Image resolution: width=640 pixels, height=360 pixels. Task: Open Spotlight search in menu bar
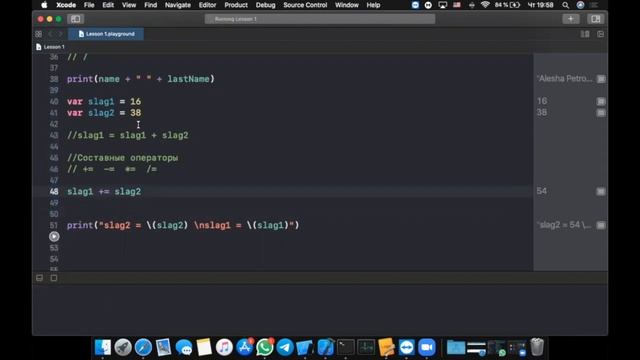pyautogui.click(x=565, y=5)
